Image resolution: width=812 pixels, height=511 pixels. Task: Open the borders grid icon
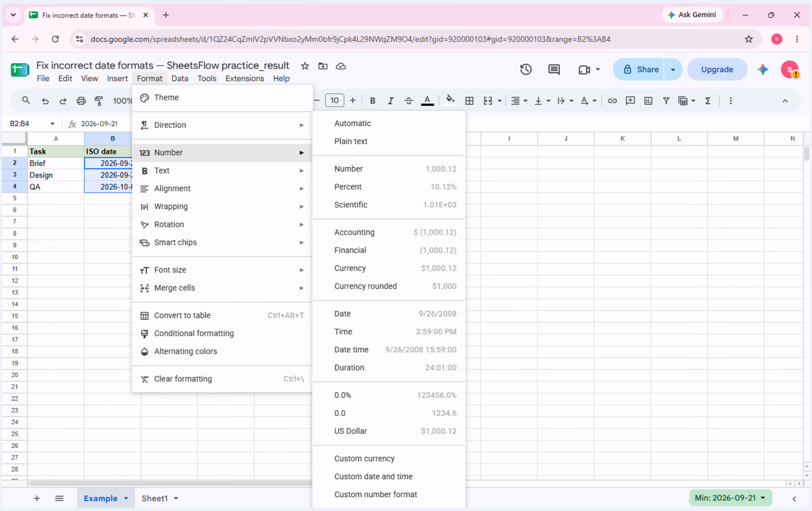469,101
